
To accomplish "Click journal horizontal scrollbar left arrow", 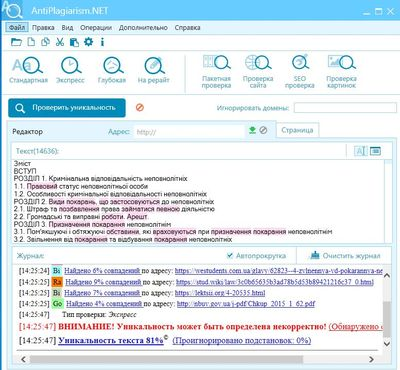I will [x=23, y=359].
